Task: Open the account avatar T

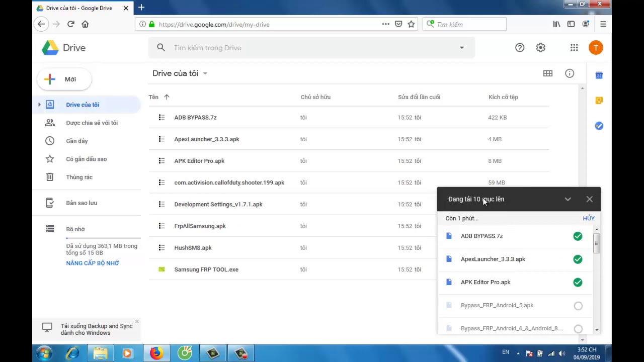Action: pos(596,48)
